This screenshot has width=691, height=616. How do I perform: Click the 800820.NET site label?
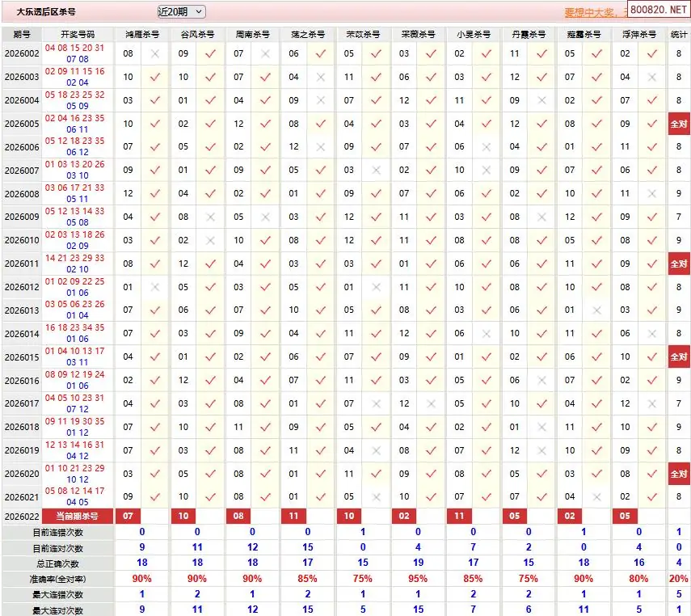tap(658, 11)
